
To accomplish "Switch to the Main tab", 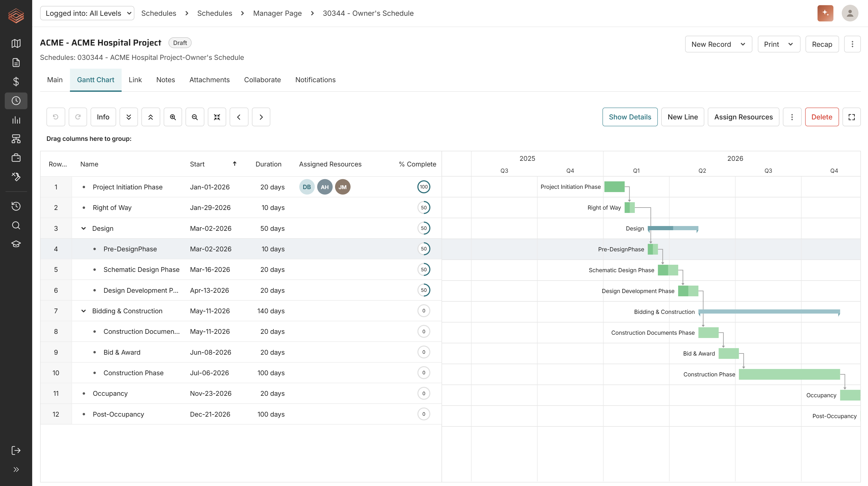I will (55, 80).
